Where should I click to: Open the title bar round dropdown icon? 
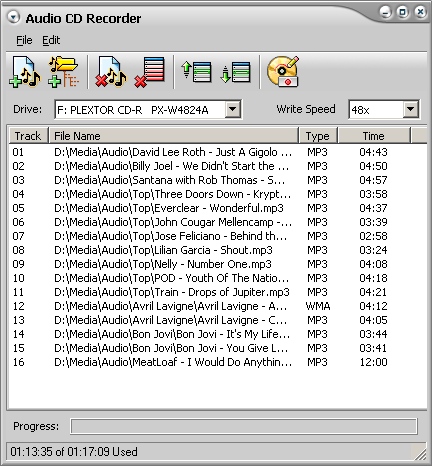click(14, 17)
